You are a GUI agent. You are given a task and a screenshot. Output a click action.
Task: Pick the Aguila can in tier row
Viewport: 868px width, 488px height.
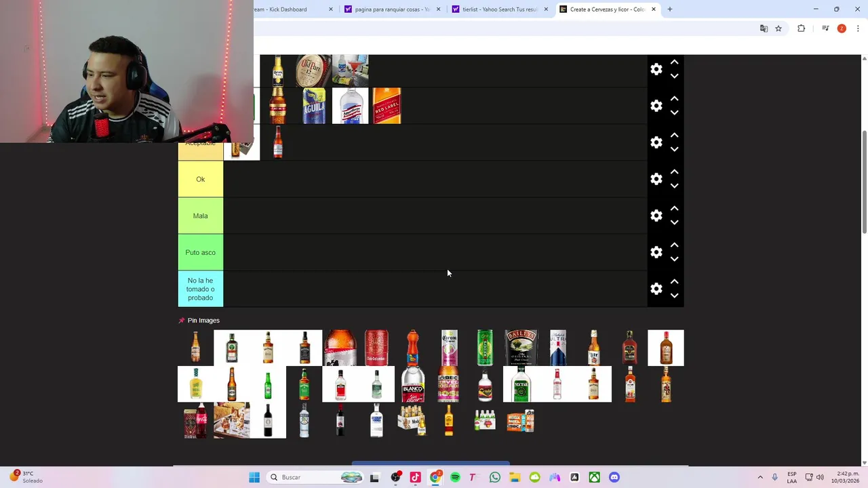(x=314, y=106)
